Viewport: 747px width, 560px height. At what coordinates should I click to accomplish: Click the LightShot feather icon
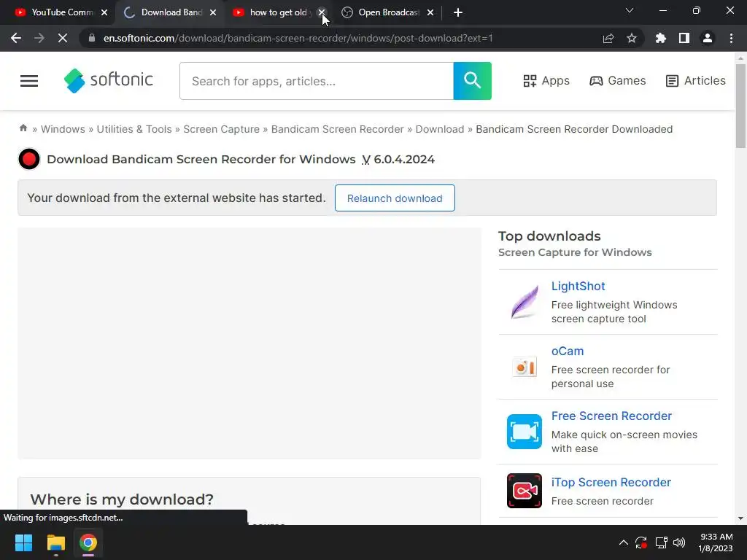[x=525, y=302]
